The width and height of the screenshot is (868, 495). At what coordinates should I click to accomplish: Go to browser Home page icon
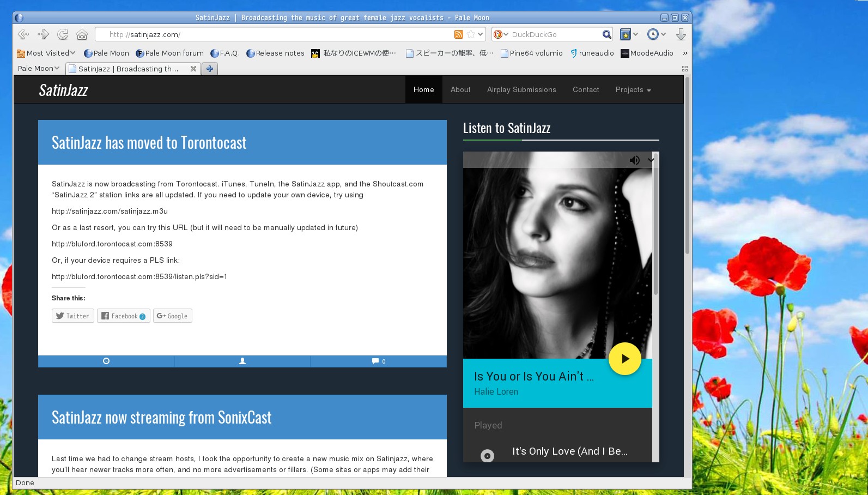click(82, 34)
